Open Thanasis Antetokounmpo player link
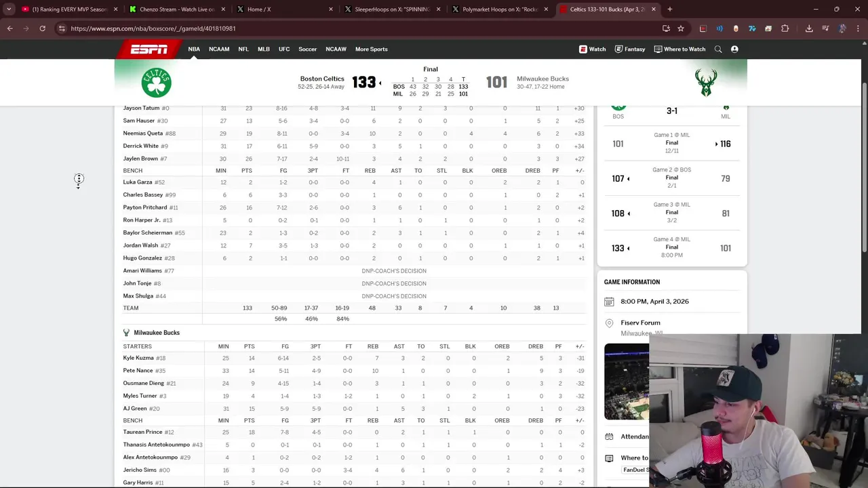Image resolution: width=868 pixels, height=488 pixels. [x=157, y=445]
